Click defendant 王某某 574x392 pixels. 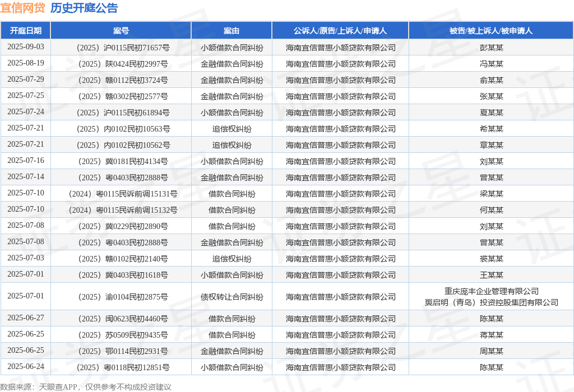[x=491, y=275]
